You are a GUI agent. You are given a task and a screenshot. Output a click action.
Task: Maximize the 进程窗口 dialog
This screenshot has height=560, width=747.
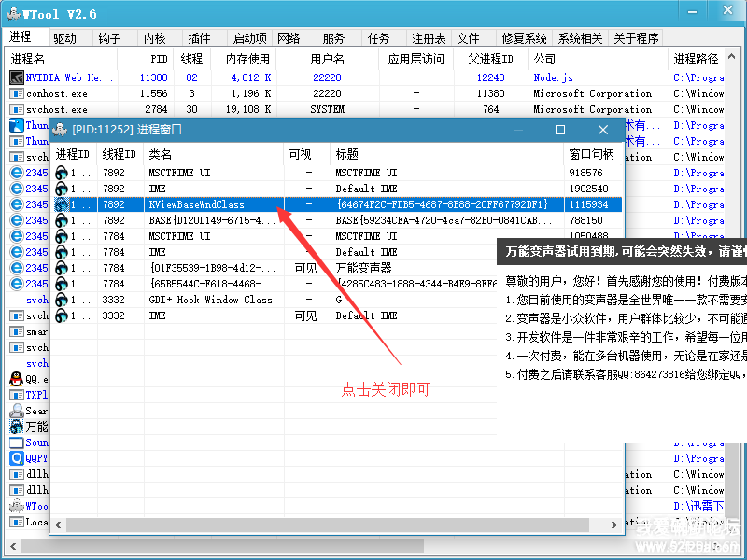click(x=560, y=130)
